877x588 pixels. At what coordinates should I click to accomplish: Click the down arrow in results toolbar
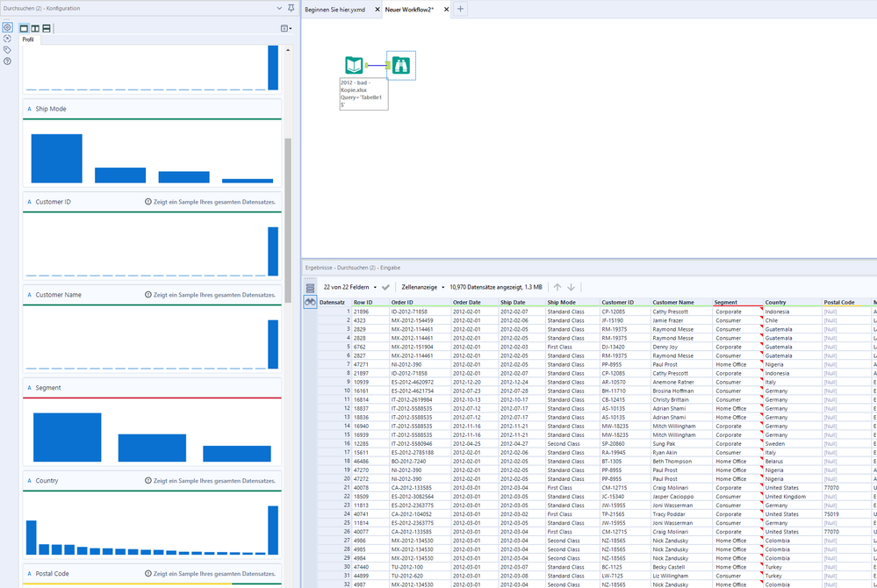pos(571,287)
